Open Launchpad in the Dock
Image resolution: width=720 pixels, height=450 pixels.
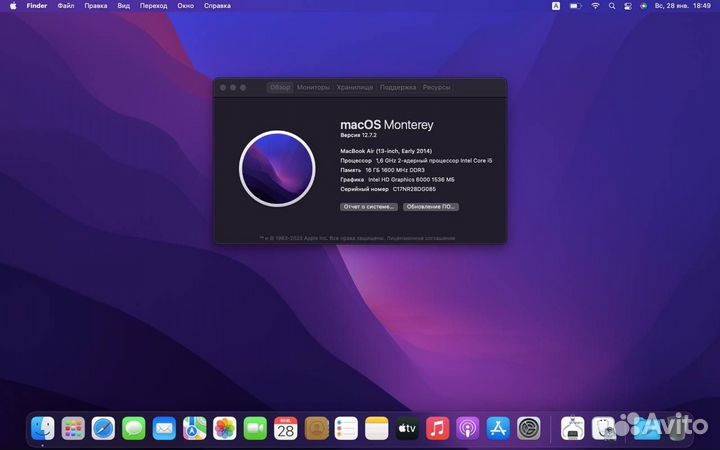click(73, 428)
